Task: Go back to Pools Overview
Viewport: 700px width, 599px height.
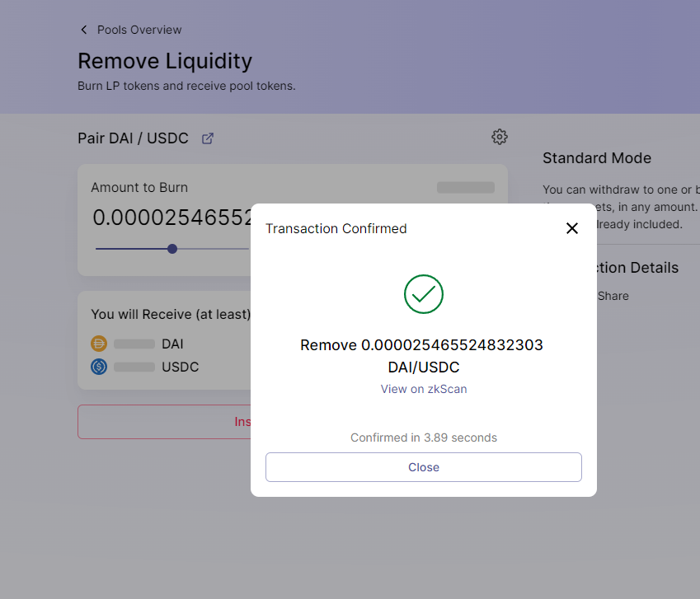Action: click(139, 30)
